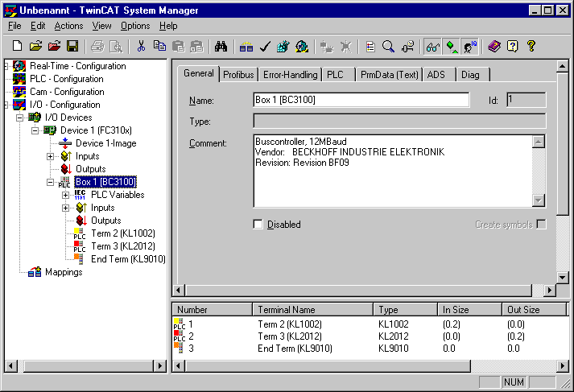Collapse the I/O Devices tree node
This screenshot has width=574, height=392.
[x=20, y=118]
